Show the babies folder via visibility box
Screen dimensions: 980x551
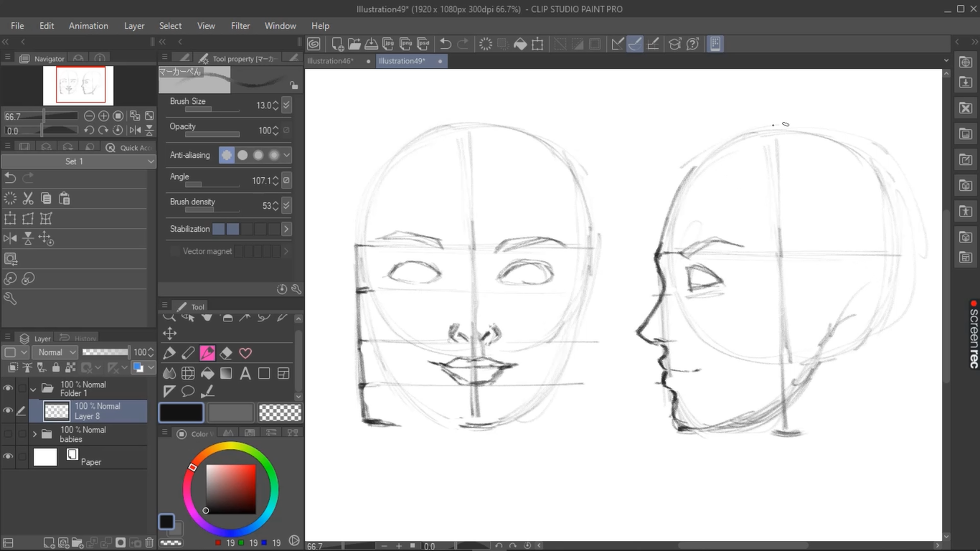pyautogui.click(x=8, y=434)
